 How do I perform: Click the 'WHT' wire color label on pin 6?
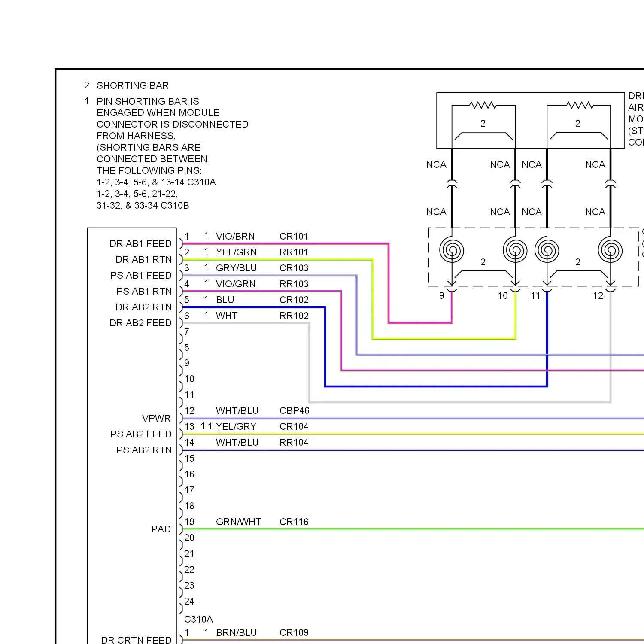click(x=227, y=316)
